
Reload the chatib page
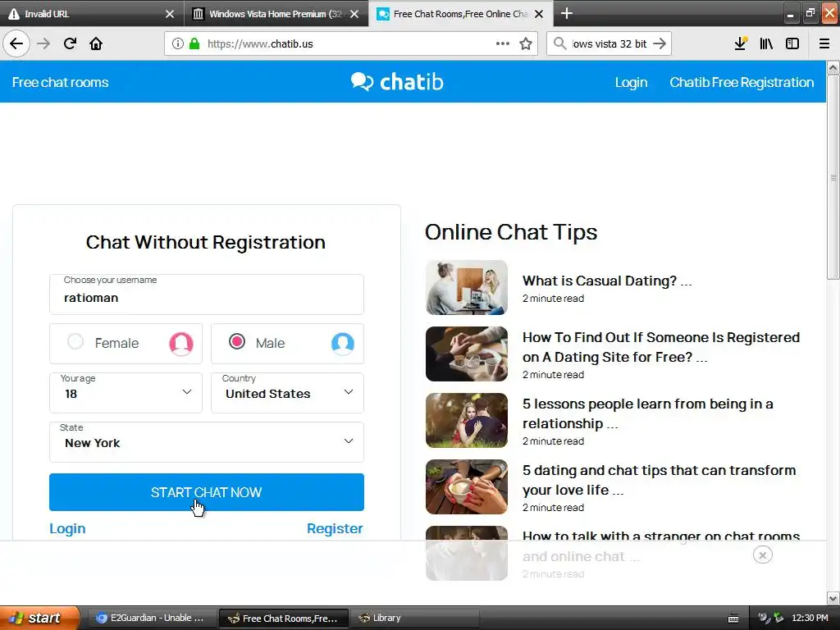pyautogui.click(x=70, y=43)
